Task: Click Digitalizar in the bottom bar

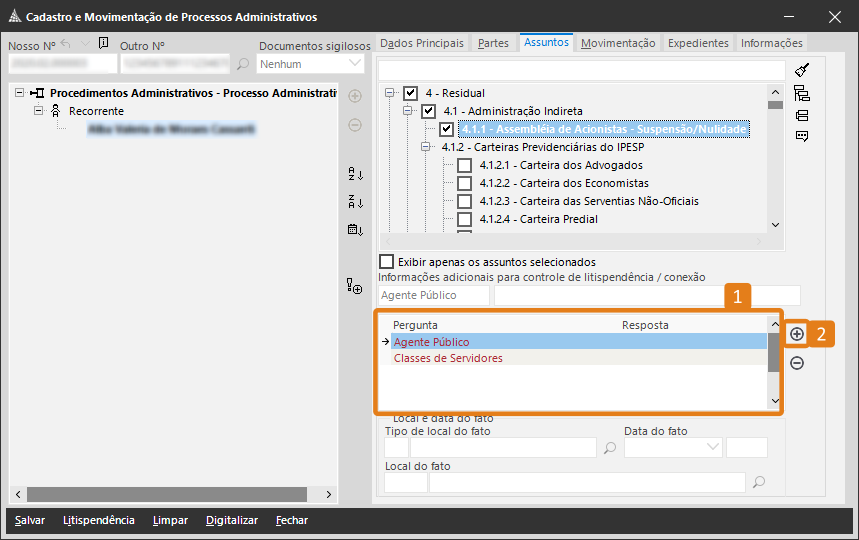Action: 232,520
